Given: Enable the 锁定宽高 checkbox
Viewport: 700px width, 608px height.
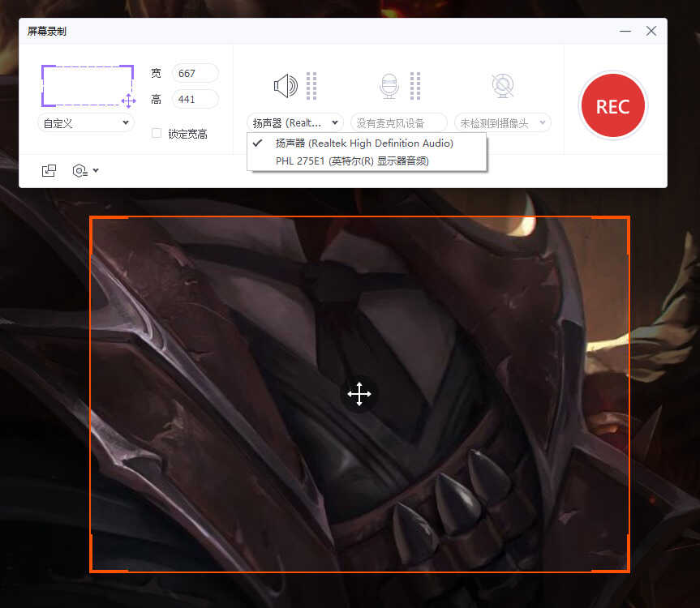Looking at the screenshot, I should click(x=157, y=134).
